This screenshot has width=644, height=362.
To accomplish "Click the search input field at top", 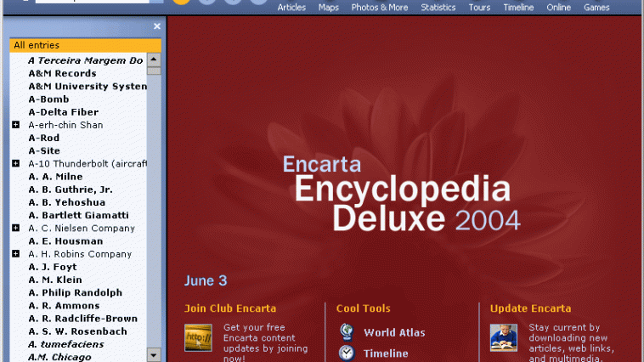I will pyautogui.click(x=92, y=1).
